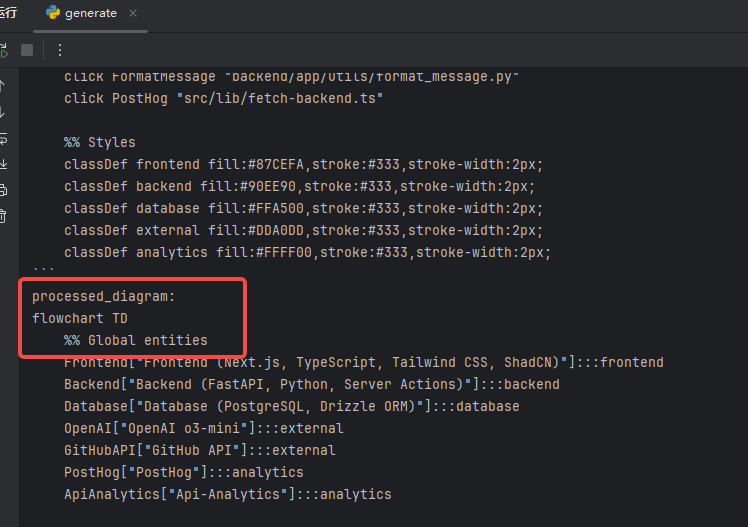Click the Database (PostgreSQL, Drizzle ORM) line

coord(292,406)
